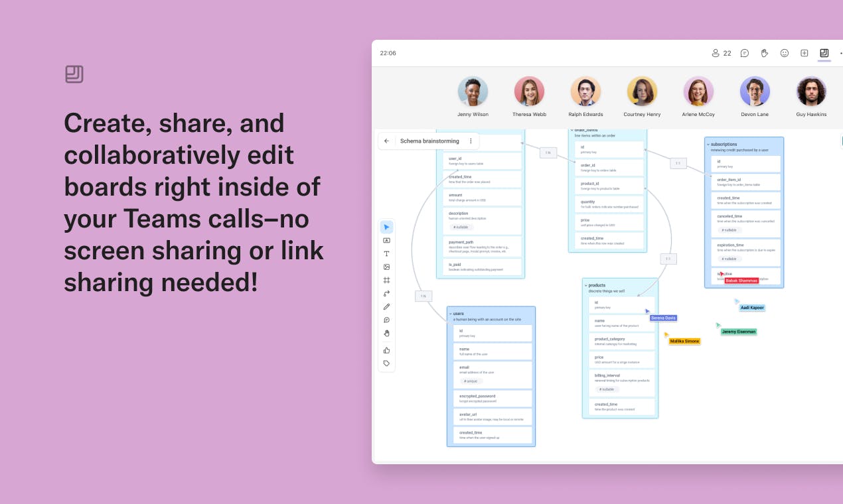Select the billing_interval field
Screen dimensions: 843x504
pyautogui.click(x=621, y=383)
